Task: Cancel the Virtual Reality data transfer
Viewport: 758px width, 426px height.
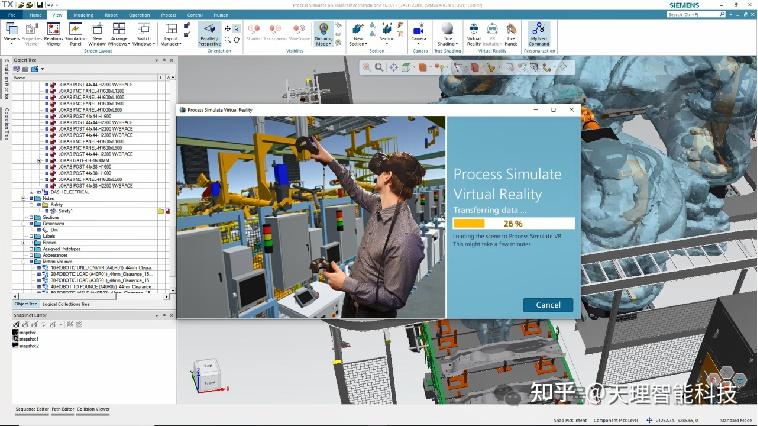Action: click(x=548, y=305)
